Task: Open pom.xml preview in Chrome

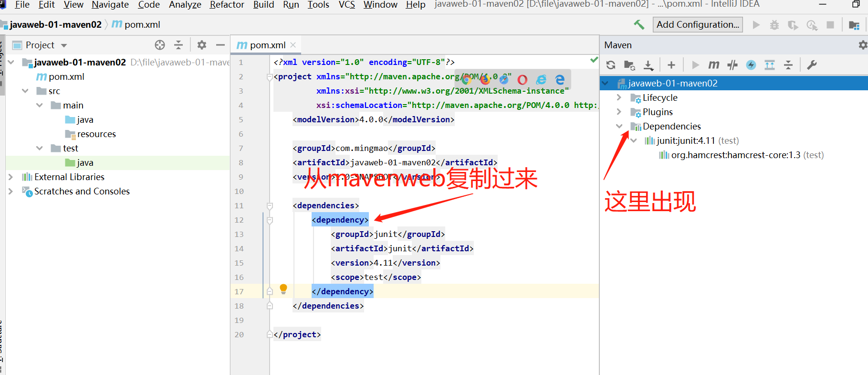Action: (x=466, y=79)
